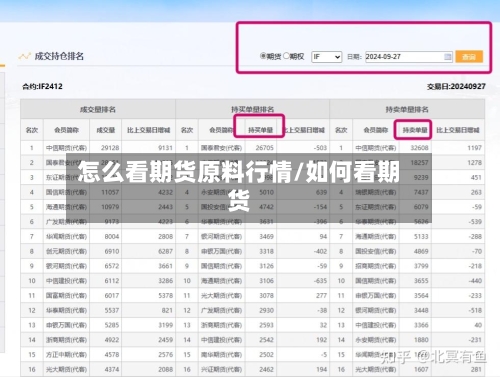500x377 pixels.
Task: Click the 持卖单量 column header
Action: (415, 130)
